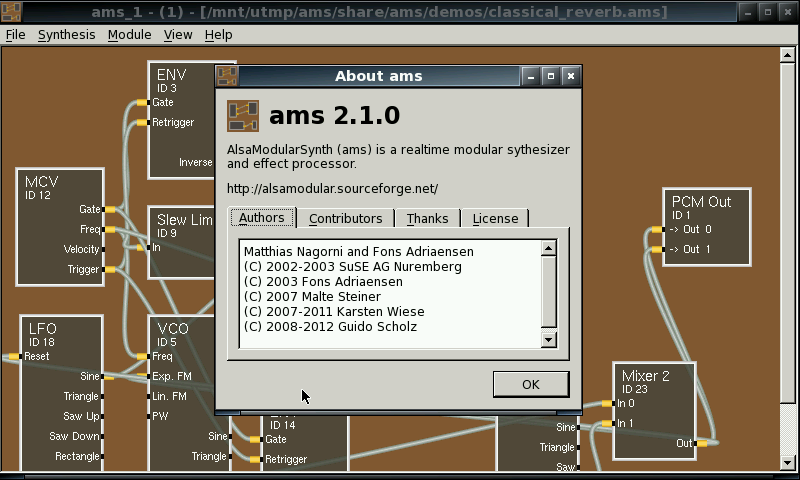Screen dimensions: 800x480
Task: Click the main window title bar app icon
Action: (x=11, y=12)
